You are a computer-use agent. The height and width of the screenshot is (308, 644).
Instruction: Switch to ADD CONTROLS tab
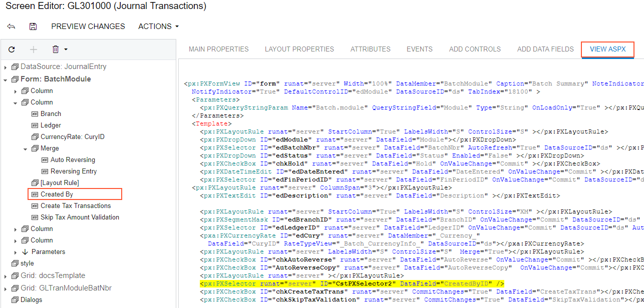475,49
